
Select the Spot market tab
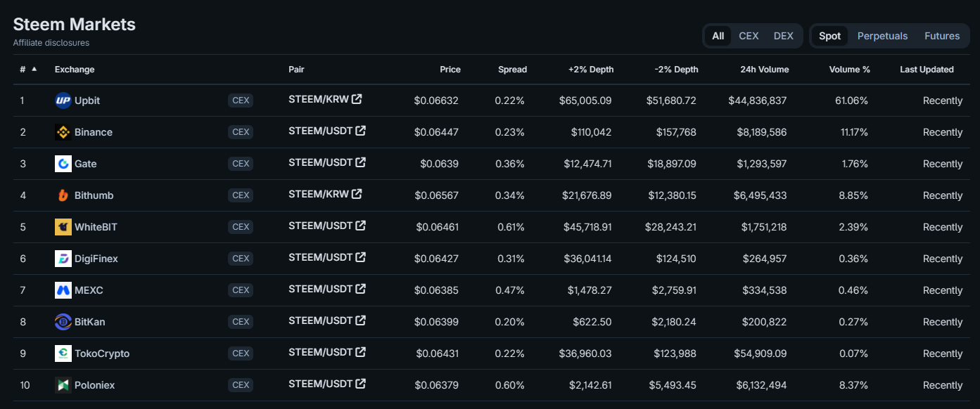829,36
